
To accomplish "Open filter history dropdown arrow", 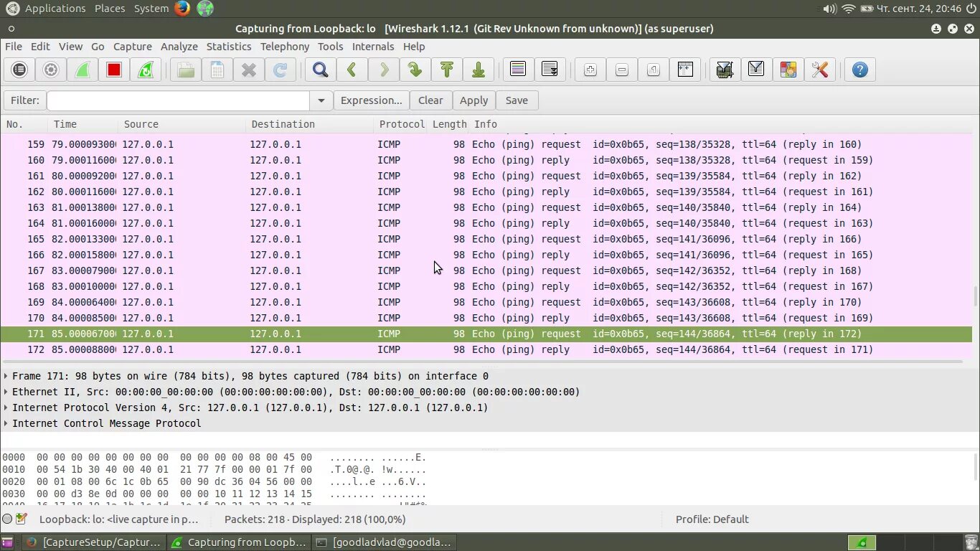I will pos(321,100).
